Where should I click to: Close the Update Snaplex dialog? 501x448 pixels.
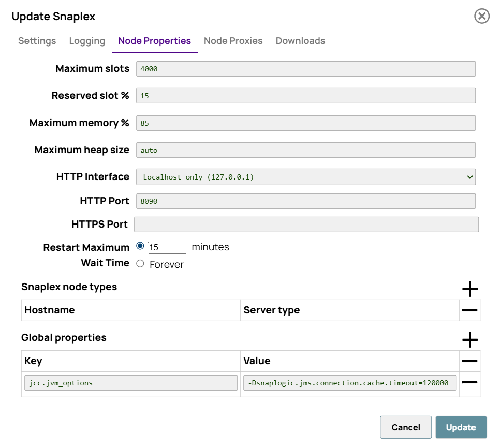481,17
